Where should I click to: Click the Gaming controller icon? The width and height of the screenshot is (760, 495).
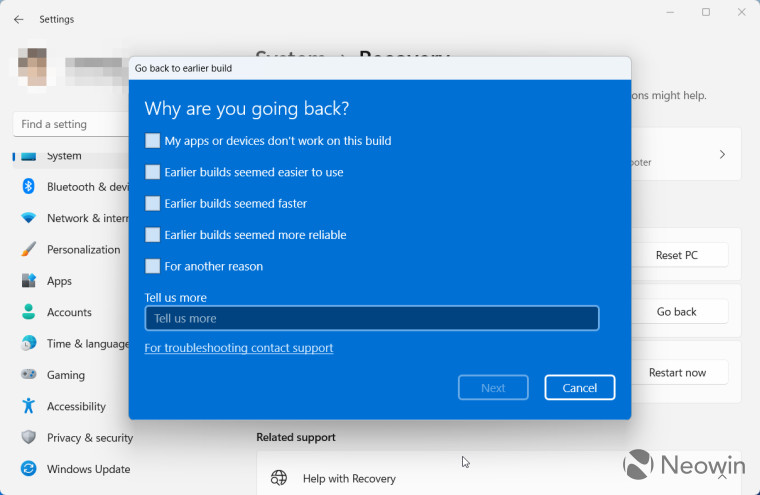click(29, 374)
